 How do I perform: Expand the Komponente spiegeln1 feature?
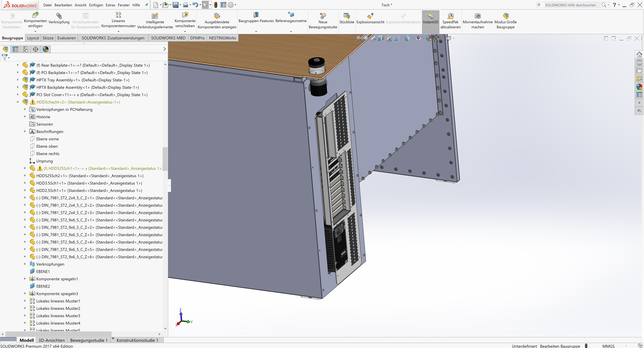(25, 279)
